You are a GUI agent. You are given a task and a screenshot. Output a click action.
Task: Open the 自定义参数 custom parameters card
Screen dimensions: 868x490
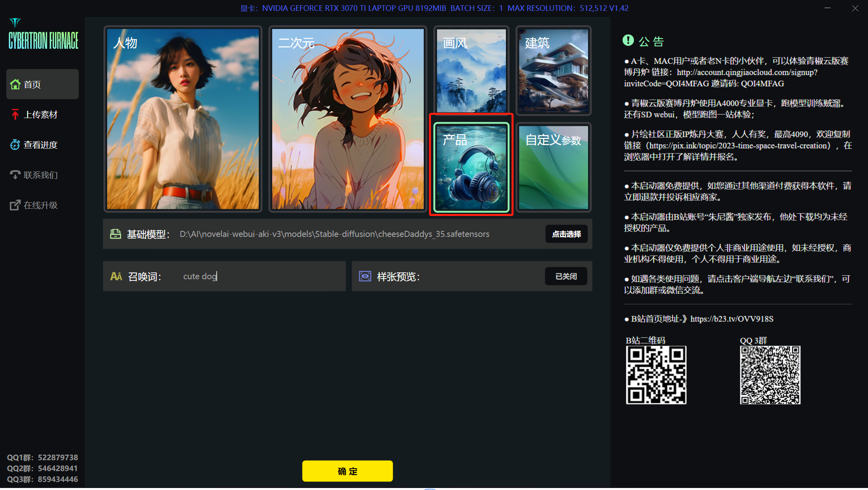click(553, 167)
